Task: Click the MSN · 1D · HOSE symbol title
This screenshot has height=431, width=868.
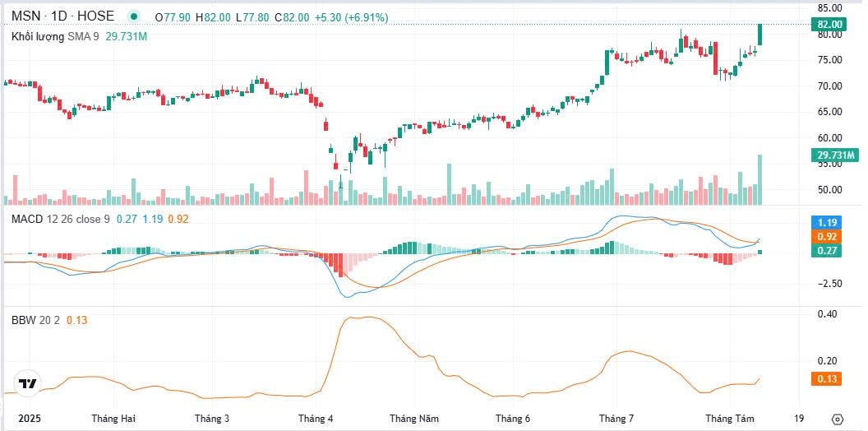Action: (62, 16)
